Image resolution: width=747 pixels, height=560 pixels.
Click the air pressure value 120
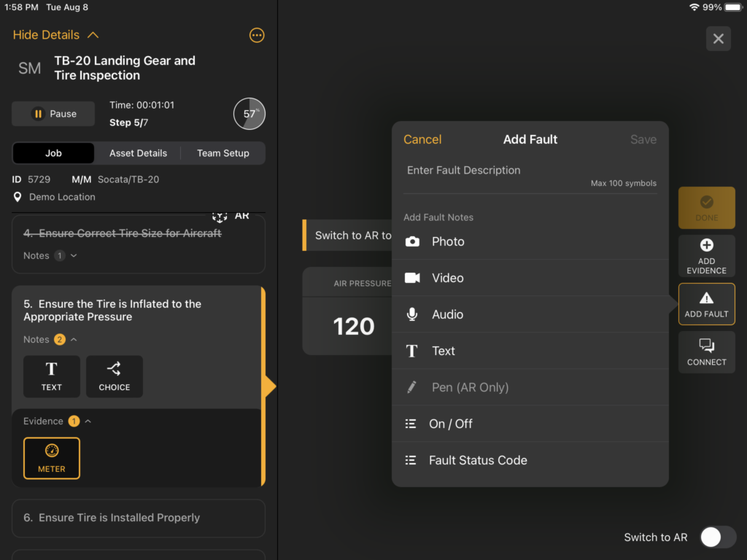coord(354,327)
